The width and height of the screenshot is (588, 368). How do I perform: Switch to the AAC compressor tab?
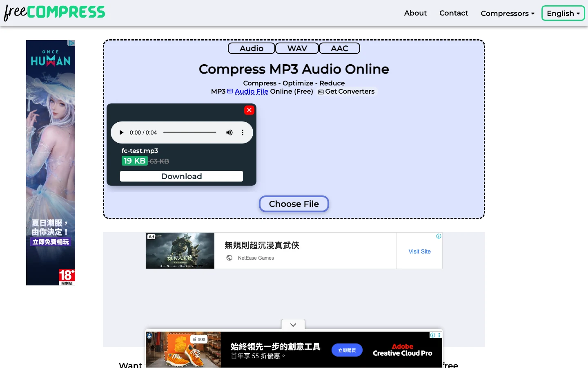click(339, 48)
